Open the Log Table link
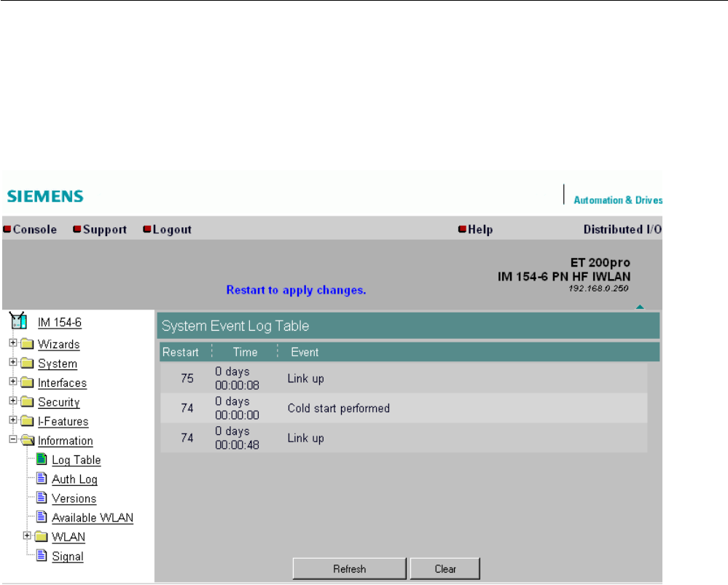Screen dimensions: 728x585 tap(76, 460)
